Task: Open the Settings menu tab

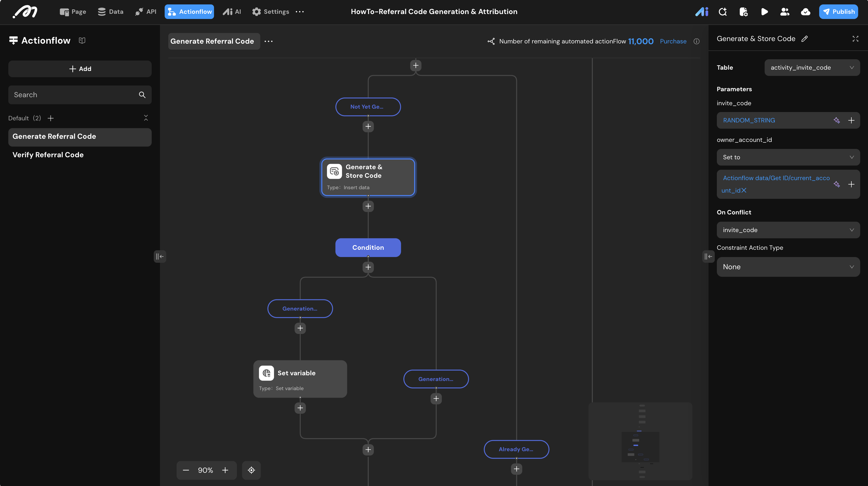Action: click(x=271, y=12)
